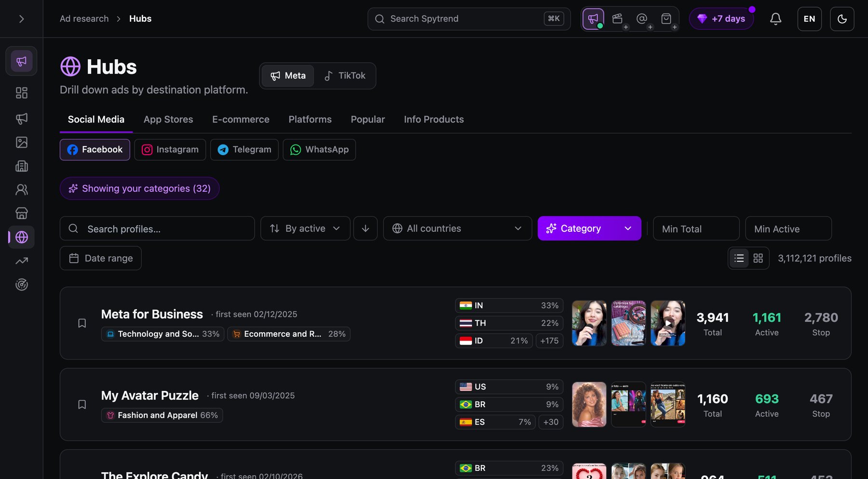This screenshot has height=479, width=868.
Task: Toggle descending sort direction arrow
Action: (366, 228)
